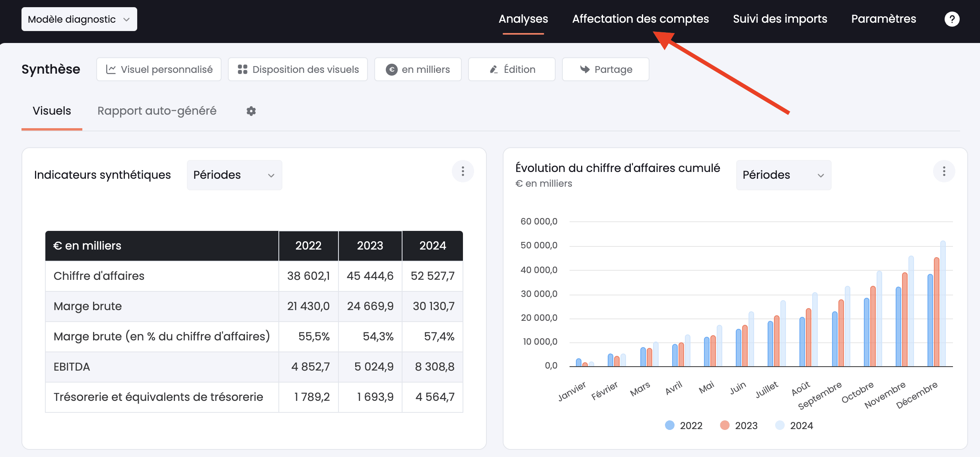Screen dimensions: 980x457
Task: Click the value 4 564,7
Action: [435, 397]
